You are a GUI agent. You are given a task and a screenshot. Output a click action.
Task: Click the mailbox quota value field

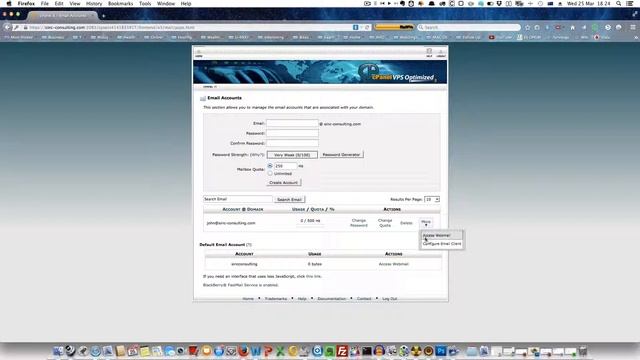[x=285, y=166]
